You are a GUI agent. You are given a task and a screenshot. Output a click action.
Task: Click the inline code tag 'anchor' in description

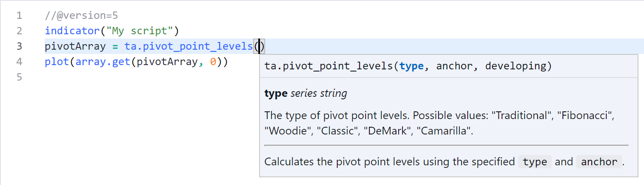point(599,162)
